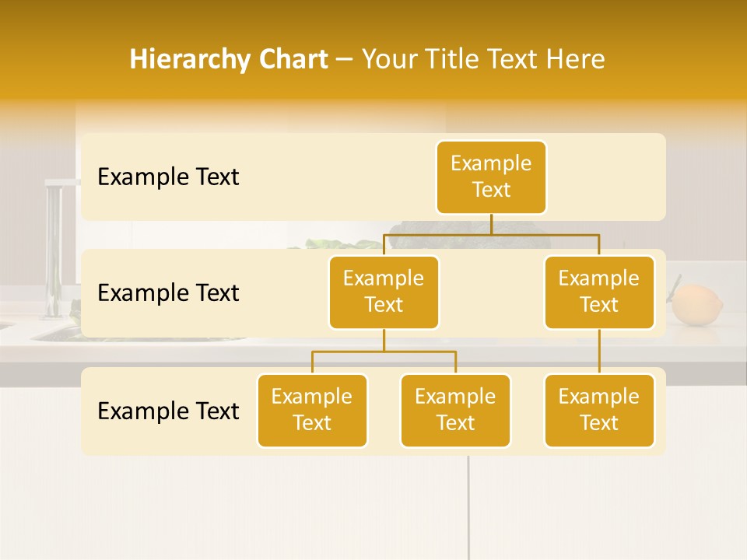Screen dimensions: 747x560
Task: Select the horizontal connector above the bottom-left boxes
Action: click(384, 352)
